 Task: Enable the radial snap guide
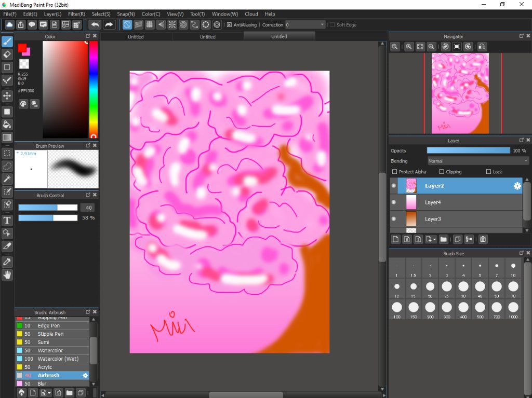[x=172, y=25]
